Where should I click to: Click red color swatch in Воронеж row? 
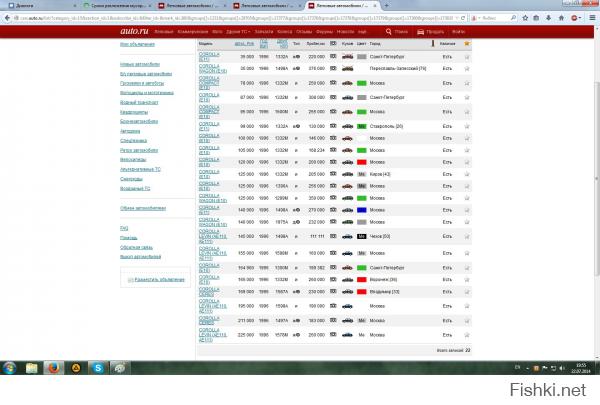pos(362,280)
